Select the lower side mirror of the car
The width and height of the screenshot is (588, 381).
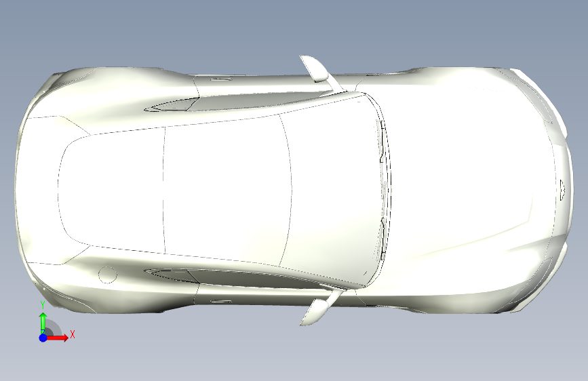coord(316,312)
